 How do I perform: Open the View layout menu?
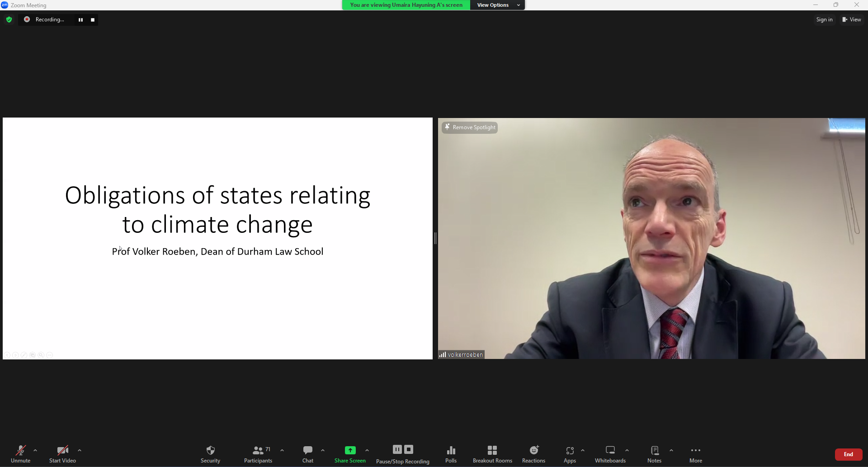(x=852, y=19)
